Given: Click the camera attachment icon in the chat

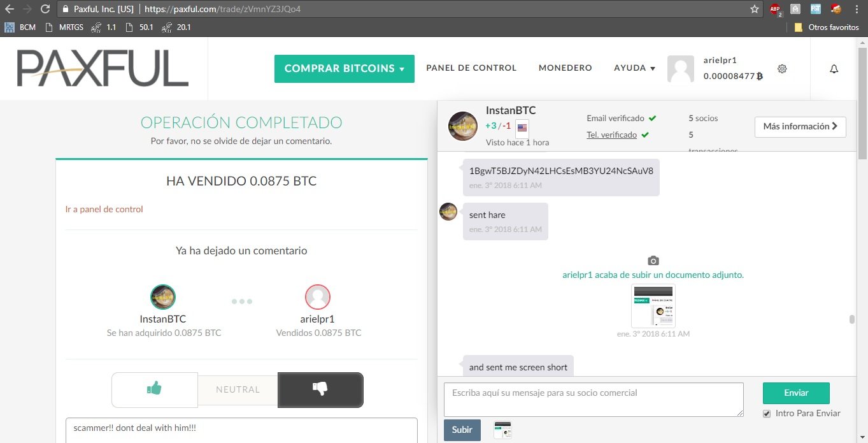Looking at the screenshot, I should [653, 261].
